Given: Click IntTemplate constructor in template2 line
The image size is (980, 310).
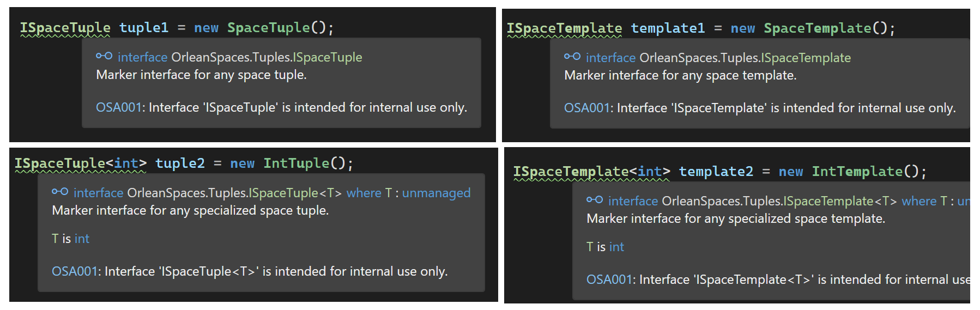Looking at the screenshot, I should [x=857, y=172].
